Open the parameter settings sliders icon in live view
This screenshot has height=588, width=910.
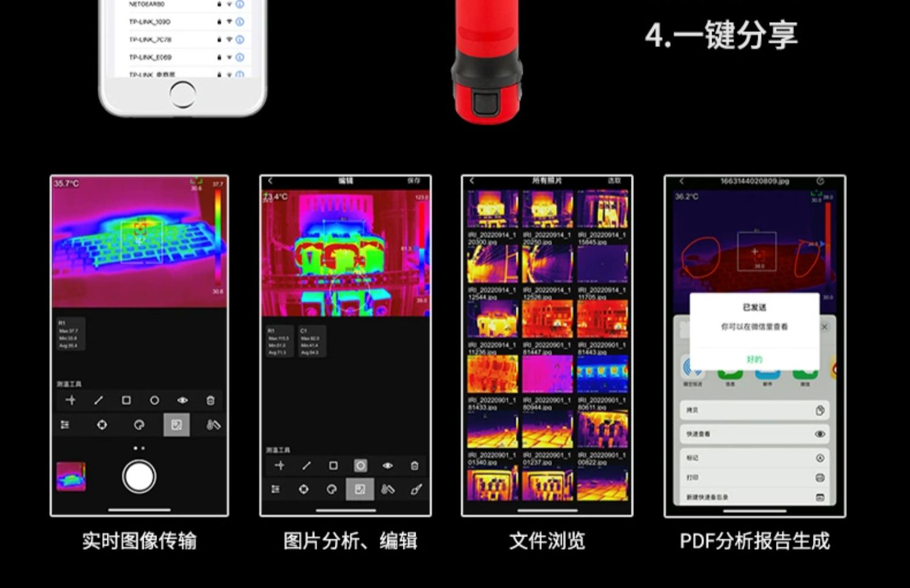(65, 425)
